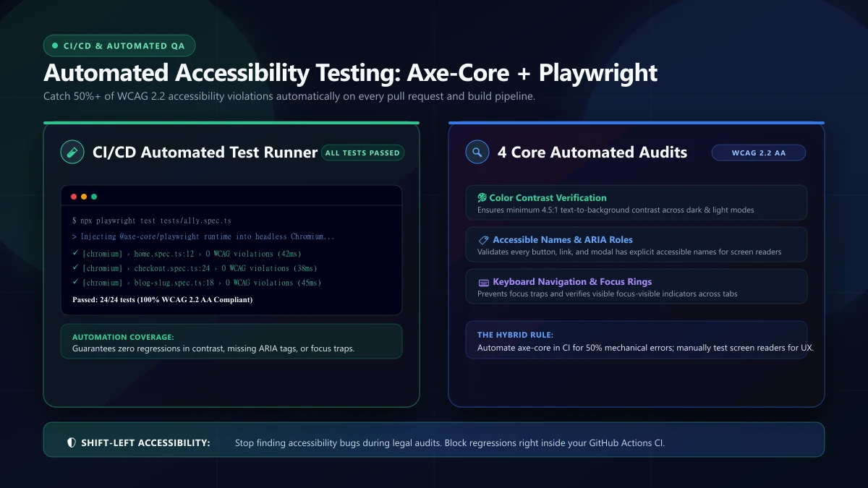Click THE HYBRID RULE label
Viewport: 868px width, 488px height.
pos(515,335)
